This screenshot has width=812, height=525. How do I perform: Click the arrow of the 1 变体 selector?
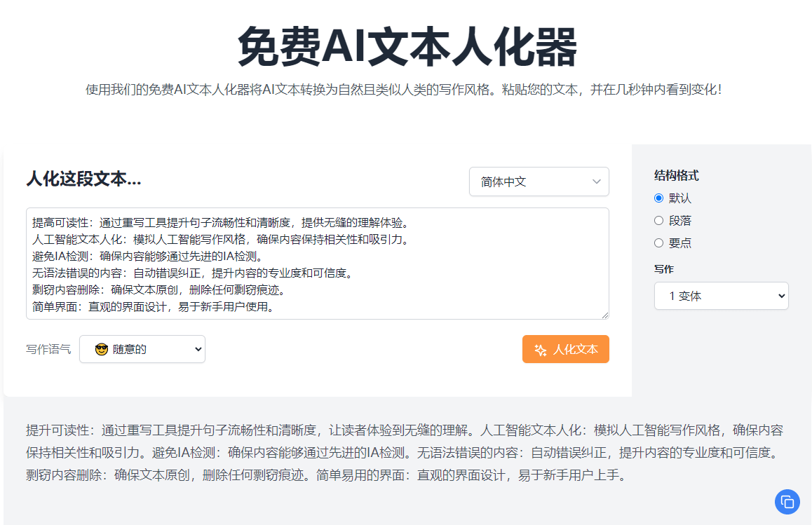point(782,296)
